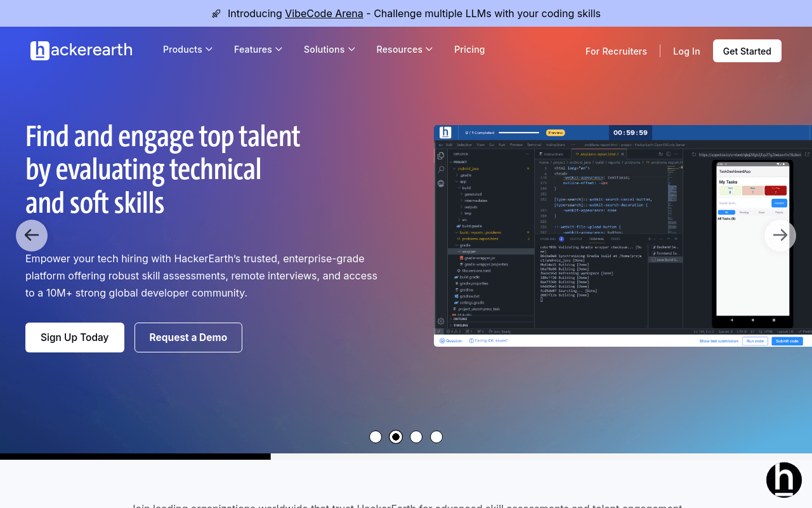Viewport: 812px width, 508px height.
Task: Expand the Solutions dropdown menu
Action: click(329, 50)
